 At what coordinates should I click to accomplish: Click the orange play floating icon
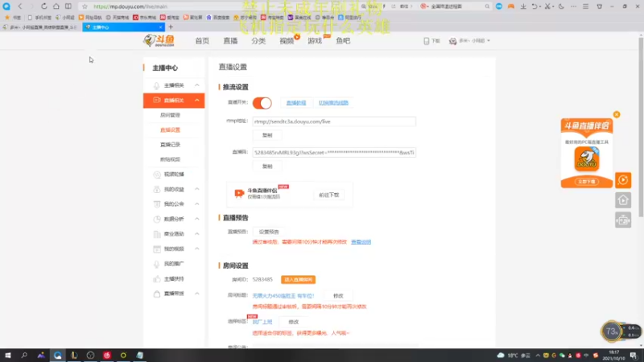click(x=623, y=179)
